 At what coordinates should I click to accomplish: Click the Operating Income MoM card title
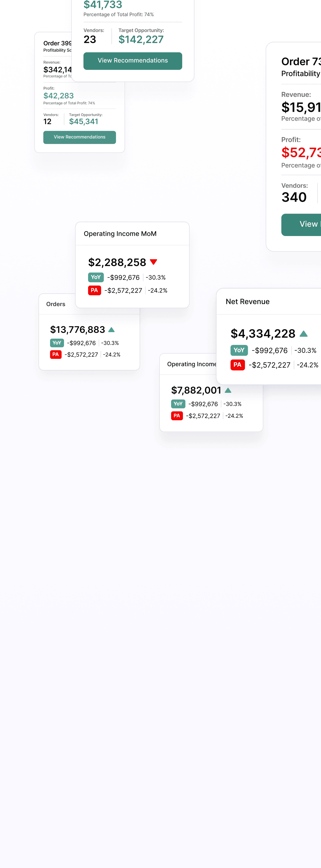[120, 234]
